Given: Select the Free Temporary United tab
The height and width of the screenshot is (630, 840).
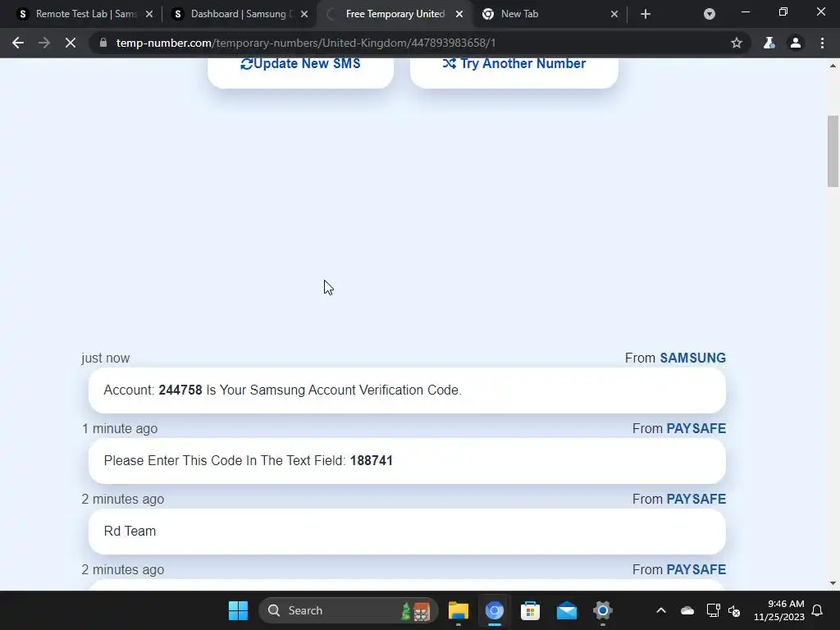Looking at the screenshot, I should (395, 14).
